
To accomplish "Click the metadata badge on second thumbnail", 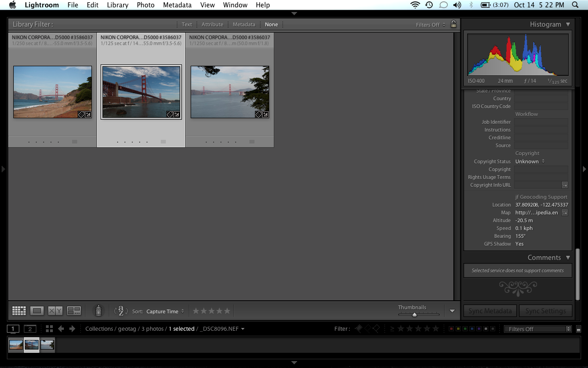I will [170, 115].
